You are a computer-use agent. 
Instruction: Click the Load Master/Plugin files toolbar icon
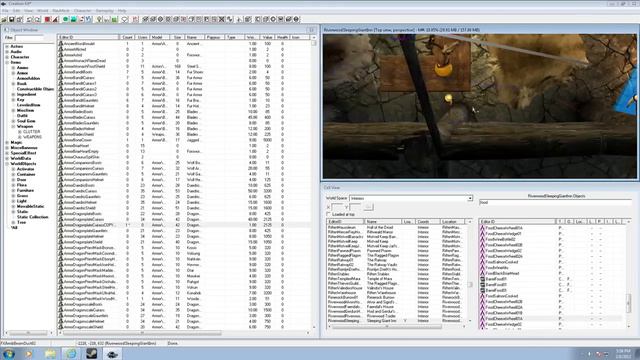(x=4, y=19)
